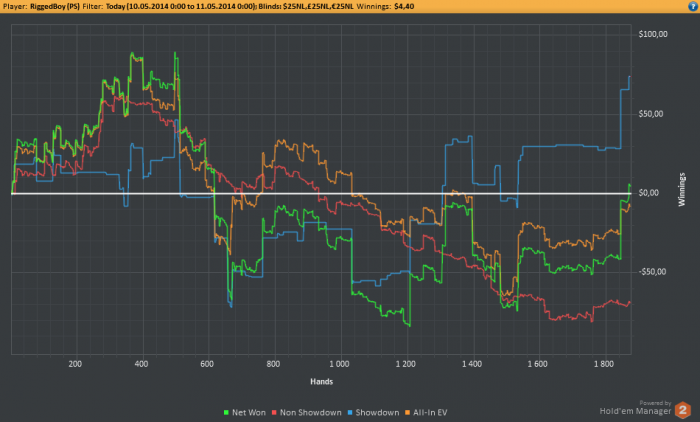Click the red Non Showdown color swatch
The height and width of the screenshot is (422, 700).
point(274,413)
